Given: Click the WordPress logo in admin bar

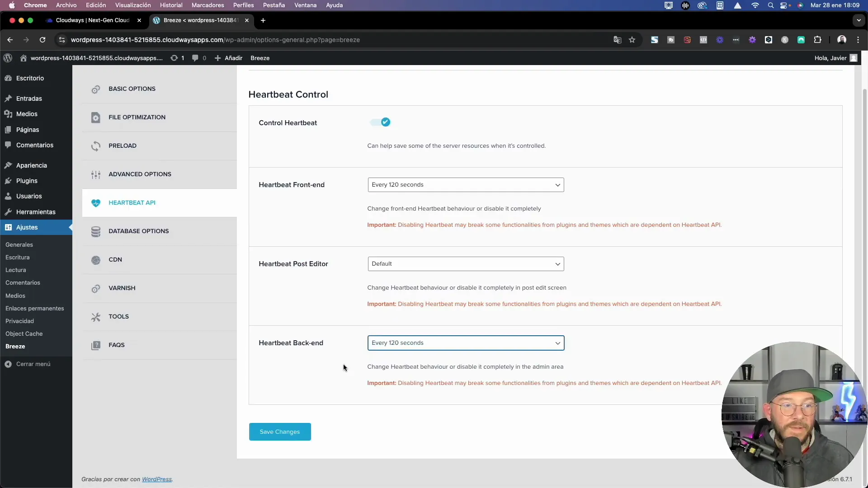Looking at the screenshot, I should pyautogui.click(x=8, y=58).
